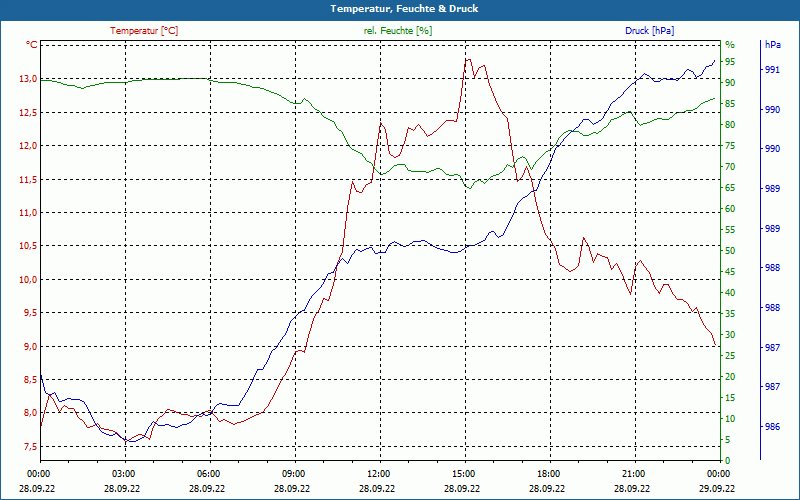Image resolution: width=800 pixels, height=500 pixels.
Task: Click the '7,5' temperature axis tick
Action: [x=31, y=446]
